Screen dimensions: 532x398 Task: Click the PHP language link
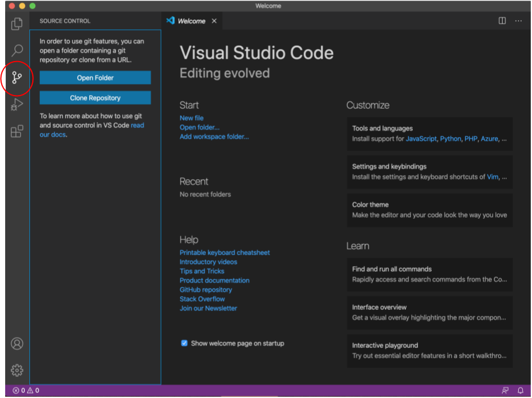[x=471, y=139]
